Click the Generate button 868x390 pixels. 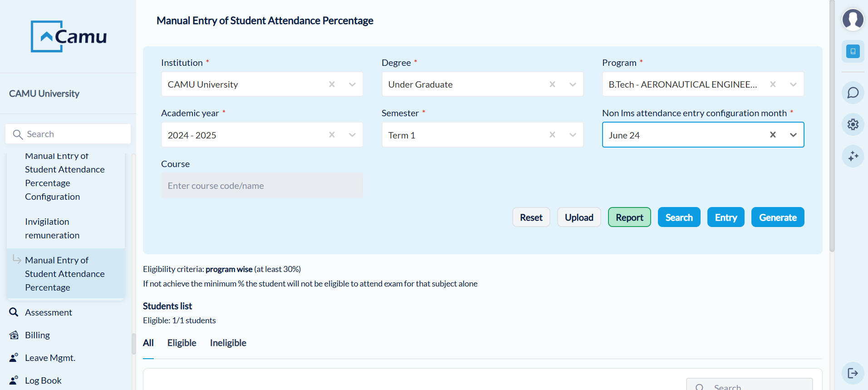click(x=777, y=217)
